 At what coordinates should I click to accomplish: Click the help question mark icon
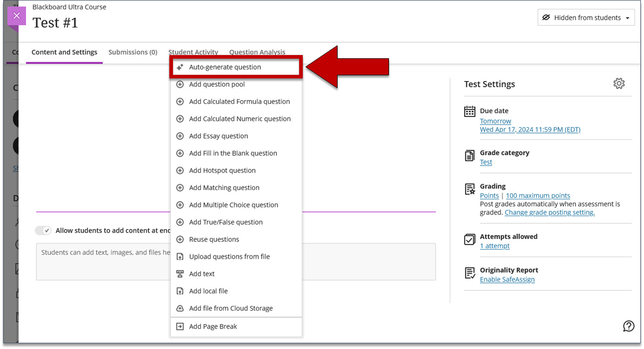(628, 326)
